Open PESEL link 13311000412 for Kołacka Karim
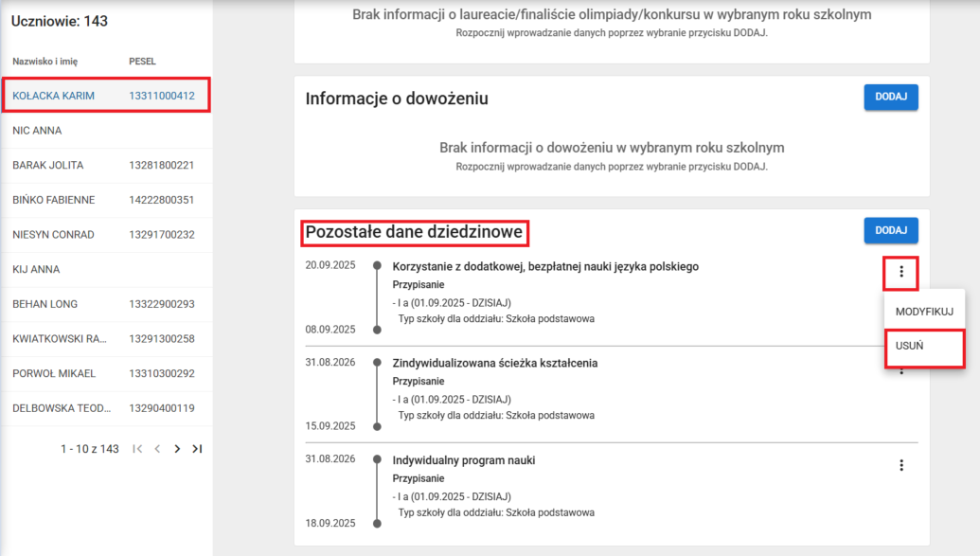Image resolution: width=980 pixels, height=556 pixels. click(163, 95)
